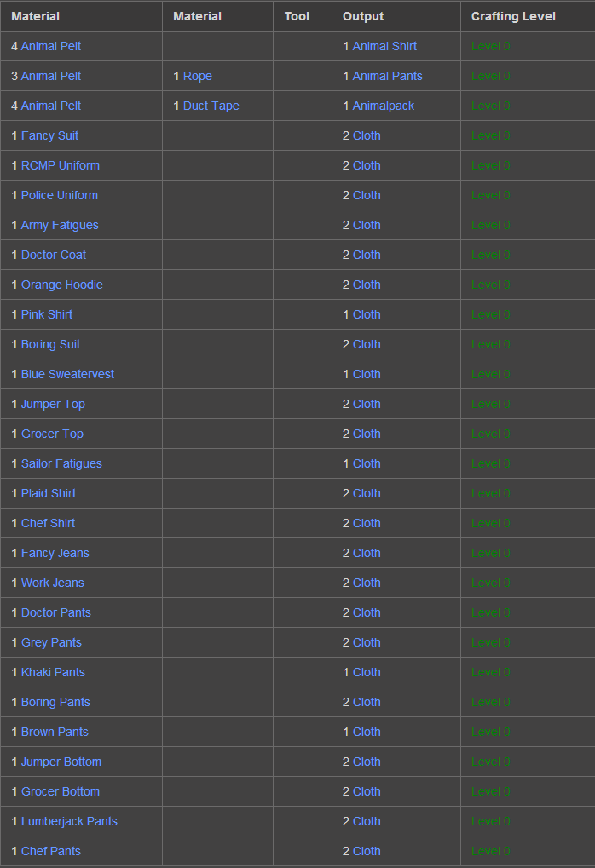Open the Work Jeans link
The image size is (595, 868).
pyautogui.click(x=53, y=584)
